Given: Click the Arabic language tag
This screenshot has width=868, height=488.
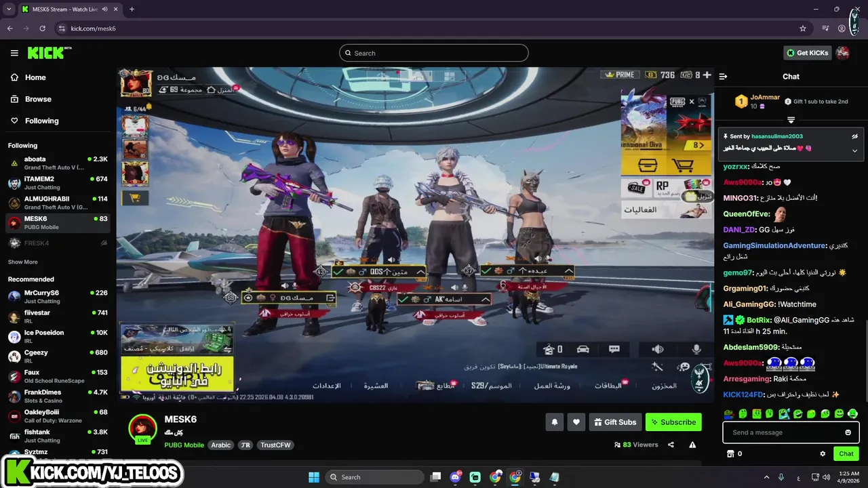Looking at the screenshot, I should 221,445.
